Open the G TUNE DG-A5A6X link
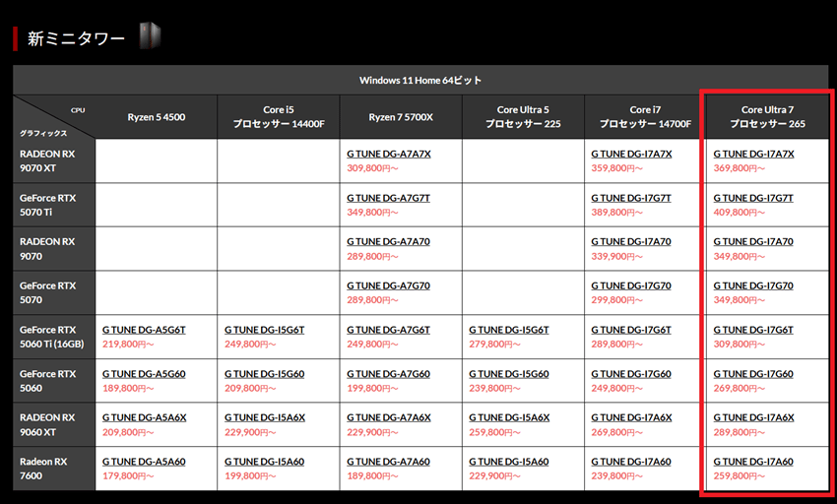The image size is (837, 504). 144,418
